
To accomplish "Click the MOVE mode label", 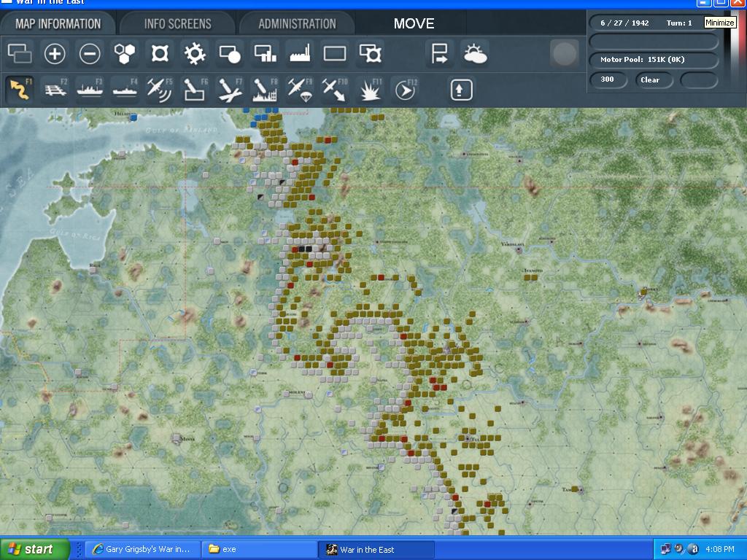I will coord(414,24).
